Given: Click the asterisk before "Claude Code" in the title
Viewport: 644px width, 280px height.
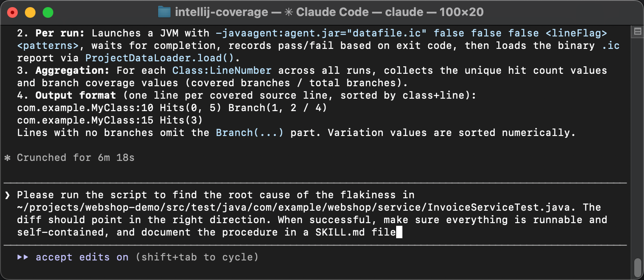Looking at the screenshot, I should point(289,12).
